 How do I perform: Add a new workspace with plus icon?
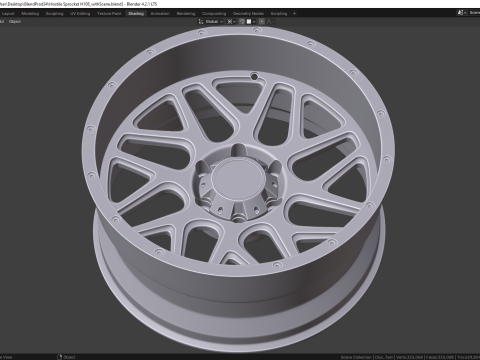(294, 14)
